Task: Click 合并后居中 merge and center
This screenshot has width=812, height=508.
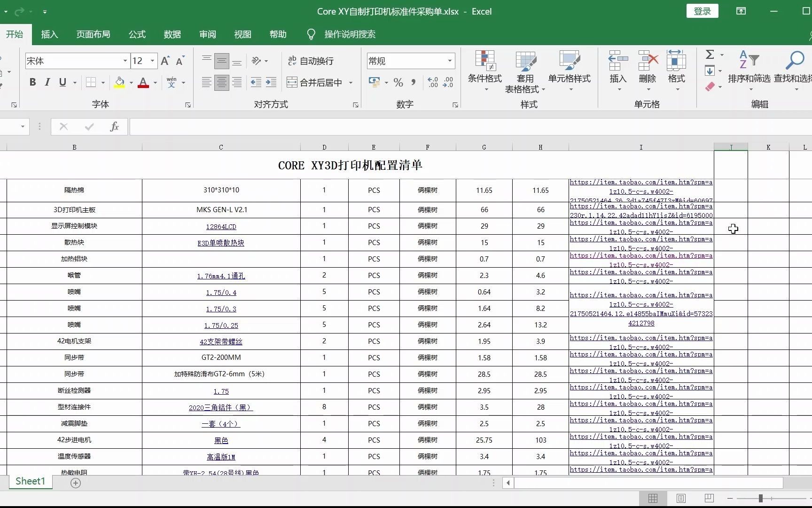Action: pyautogui.click(x=315, y=82)
